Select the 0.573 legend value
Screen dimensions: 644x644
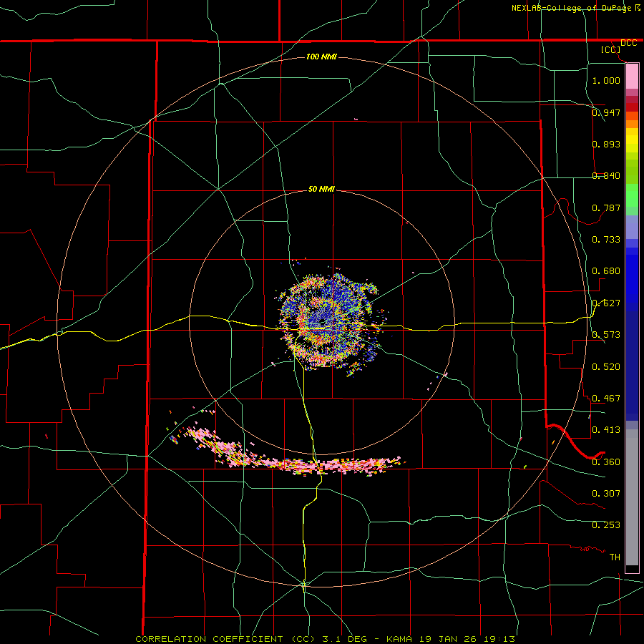pyautogui.click(x=606, y=334)
